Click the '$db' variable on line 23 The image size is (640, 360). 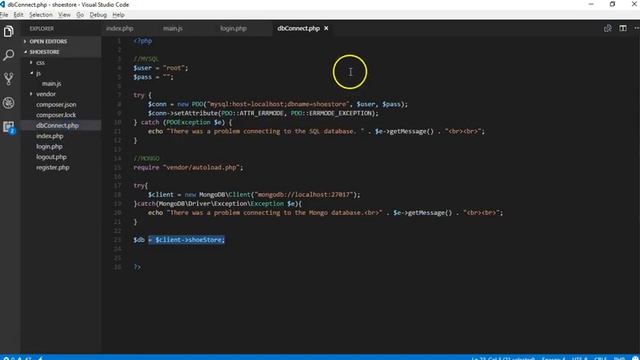(x=139, y=240)
